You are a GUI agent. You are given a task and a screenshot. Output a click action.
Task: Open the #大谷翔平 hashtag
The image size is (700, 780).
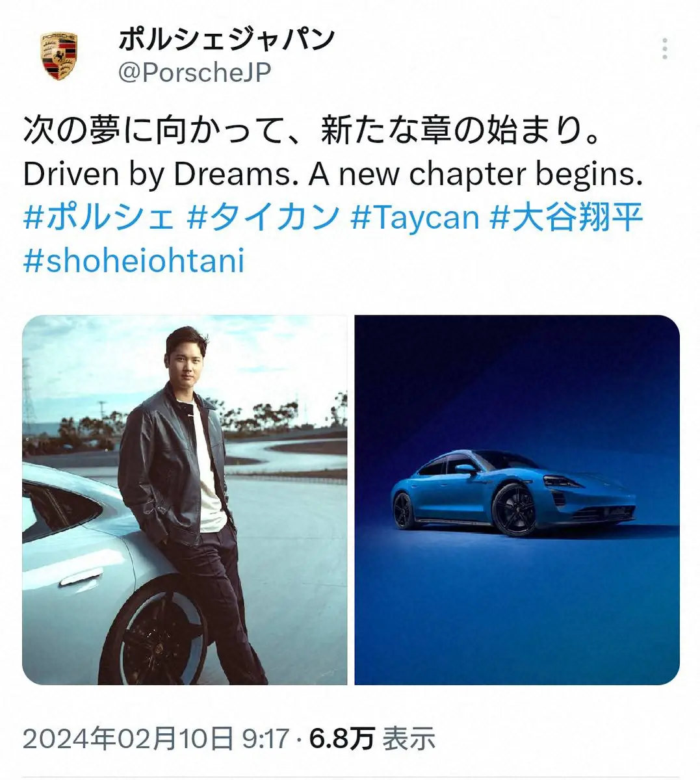(x=566, y=217)
